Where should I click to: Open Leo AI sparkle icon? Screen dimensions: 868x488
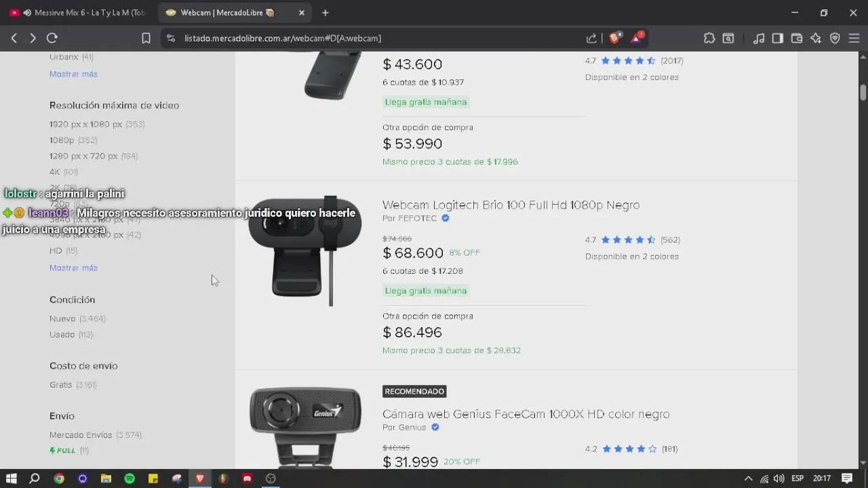tap(816, 38)
